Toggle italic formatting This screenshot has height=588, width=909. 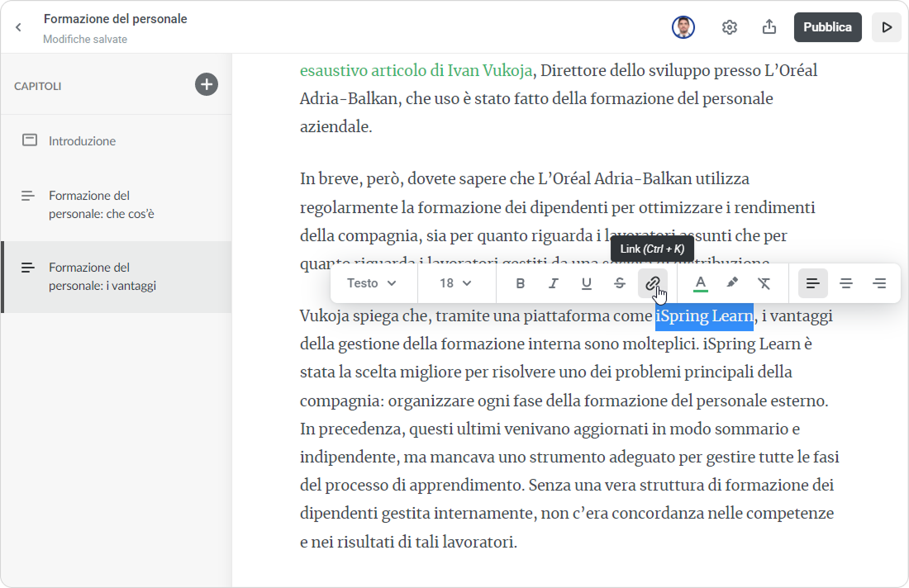pyautogui.click(x=554, y=283)
